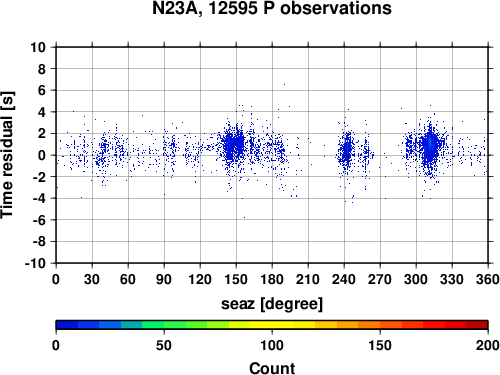Click the y-axis tick label -10
Image resolution: width=500 pixels, height=375 pixels.
[35, 263]
